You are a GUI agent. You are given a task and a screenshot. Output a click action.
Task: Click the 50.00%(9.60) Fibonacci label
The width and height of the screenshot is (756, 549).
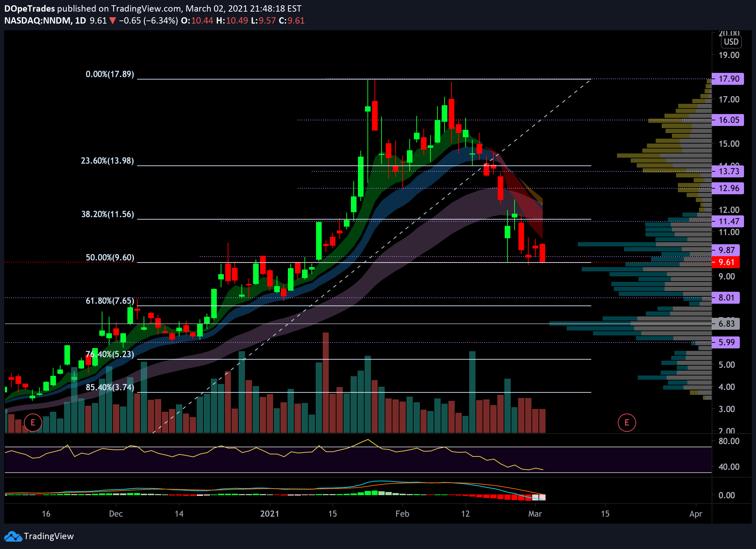click(x=110, y=258)
